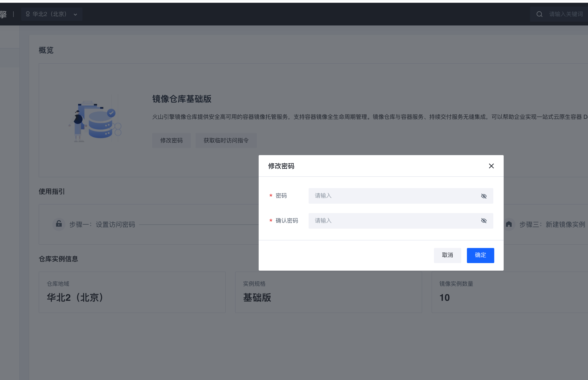
Task: Click 获取临时访问指令
Action: pyautogui.click(x=226, y=140)
